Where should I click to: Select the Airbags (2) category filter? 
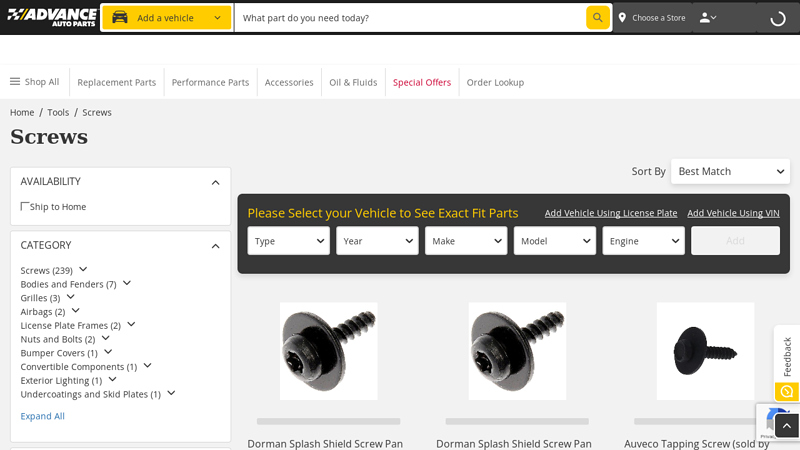tap(43, 312)
